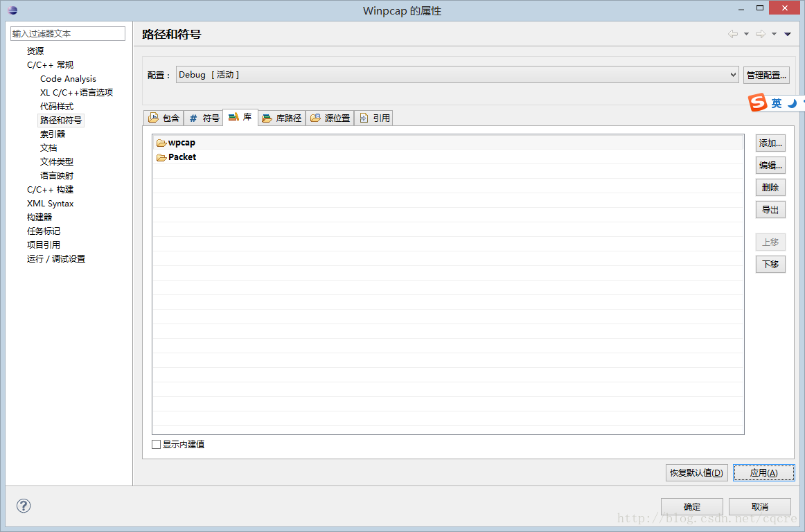The width and height of the screenshot is (805, 532).
Task: Switch to the 引用 tab
Action: (x=374, y=118)
